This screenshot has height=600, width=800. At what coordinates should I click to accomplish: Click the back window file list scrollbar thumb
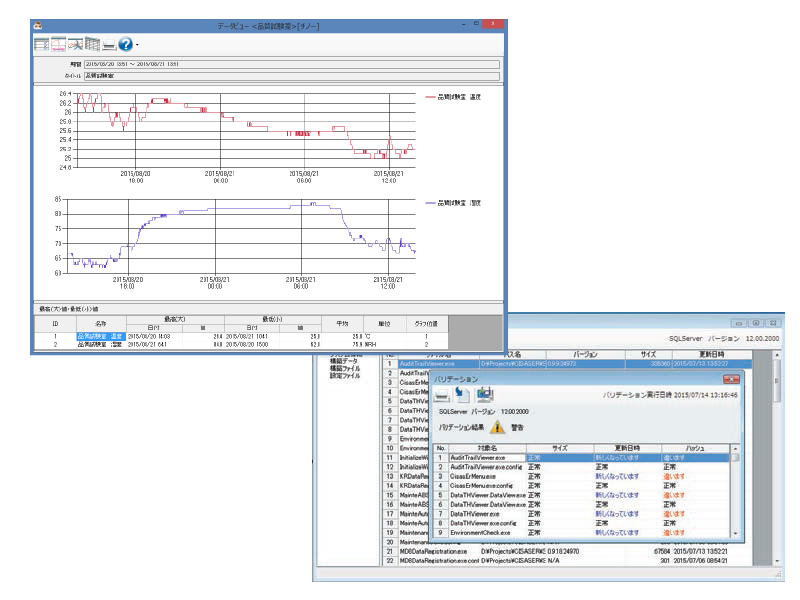(777, 380)
